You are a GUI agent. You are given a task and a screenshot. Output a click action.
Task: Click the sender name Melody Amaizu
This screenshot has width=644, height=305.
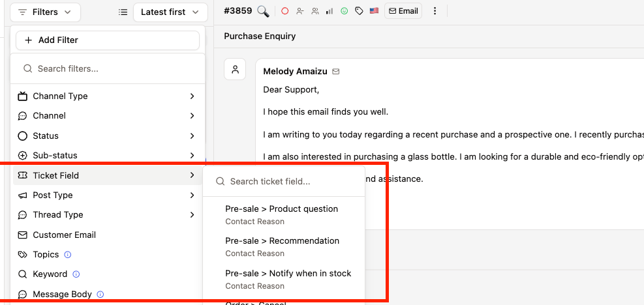[x=295, y=72]
